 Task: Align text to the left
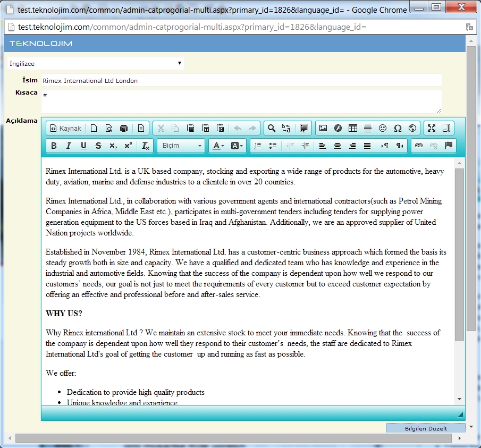(323, 146)
